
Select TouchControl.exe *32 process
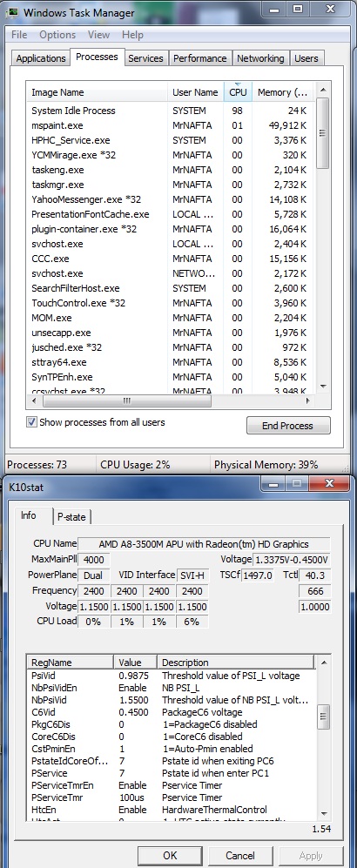click(x=171, y=303)
